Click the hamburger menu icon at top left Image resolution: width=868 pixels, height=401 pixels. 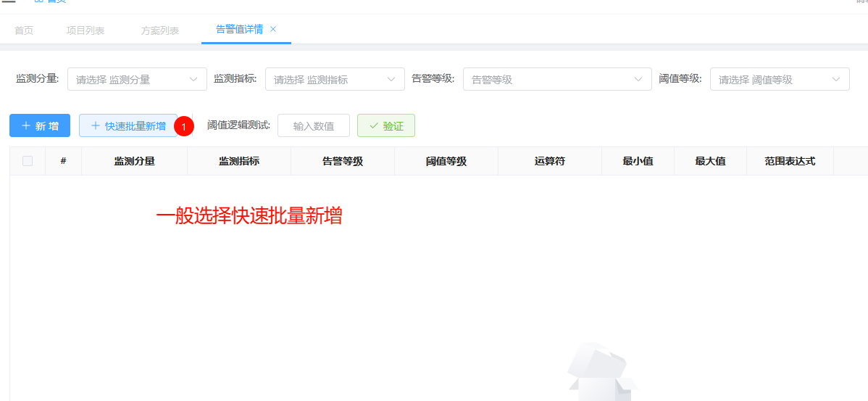click(9, 2)
